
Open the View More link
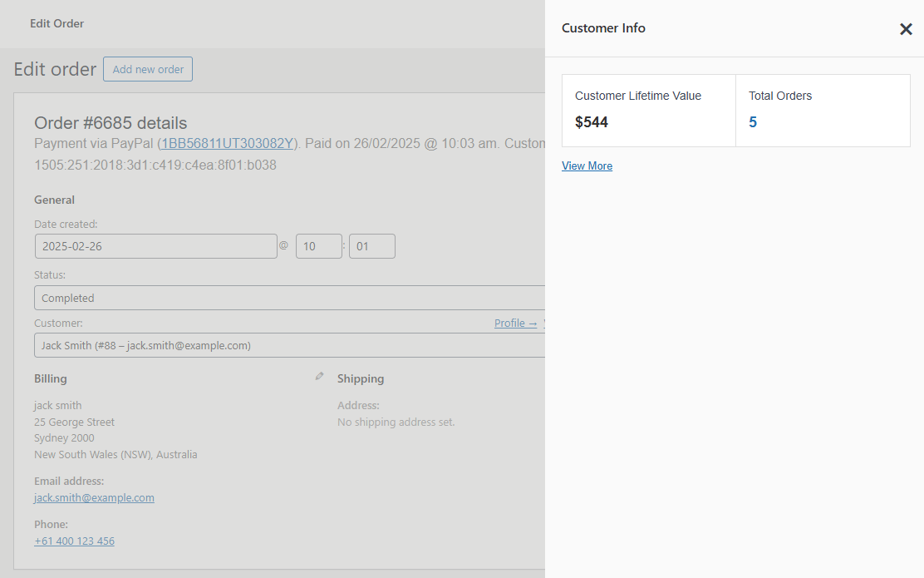(x=587, y=165)
